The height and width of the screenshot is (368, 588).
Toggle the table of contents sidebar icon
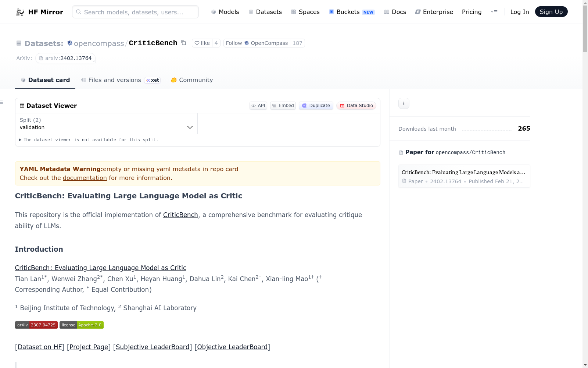click(x=2, y=102)
